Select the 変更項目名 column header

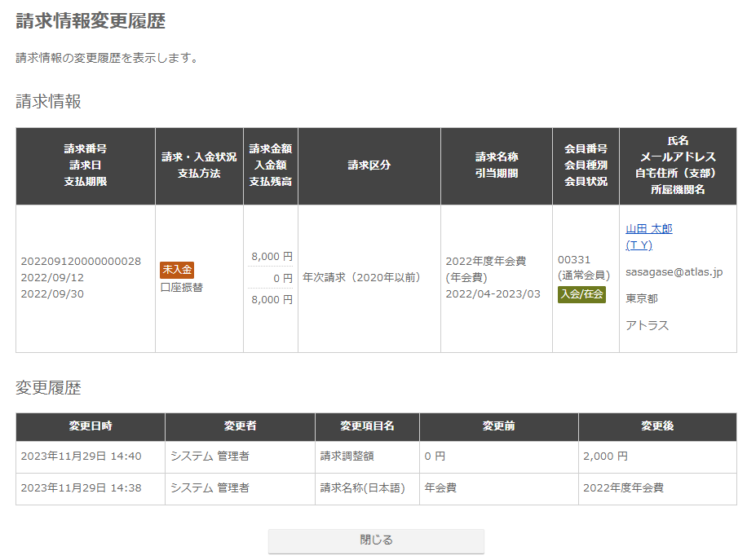coord(367,426)
